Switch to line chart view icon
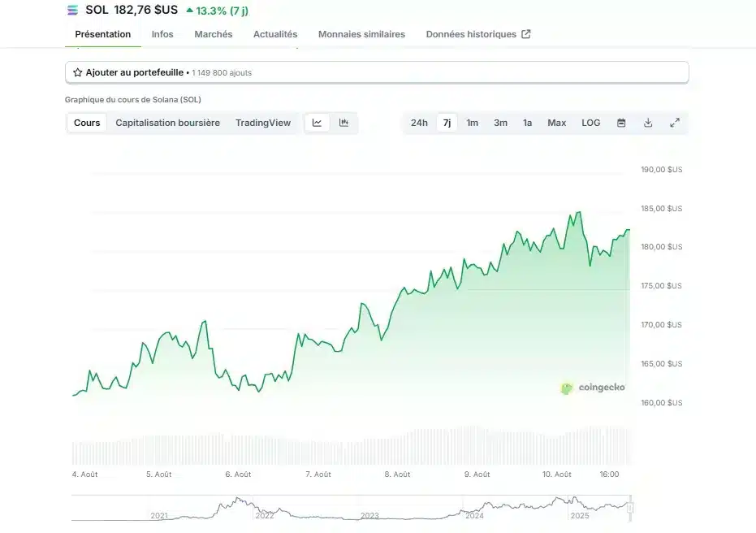The height and width of the screenshot is (533, 756). pos(317,123)
